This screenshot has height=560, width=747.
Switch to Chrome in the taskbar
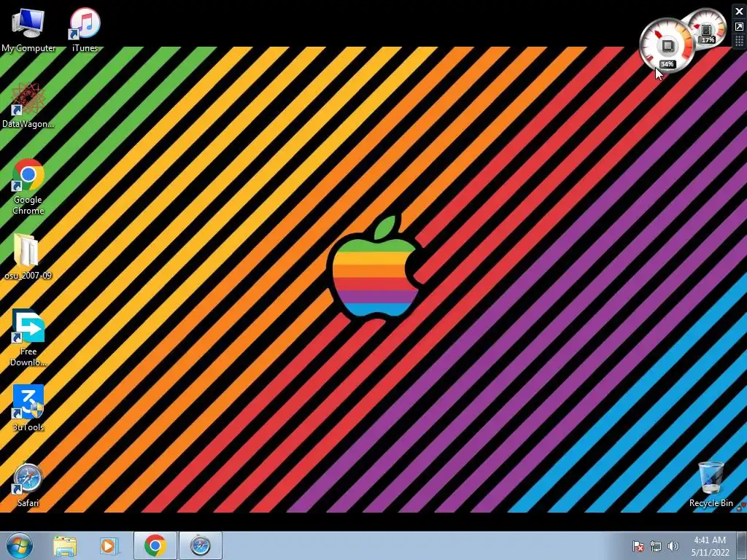155,545
